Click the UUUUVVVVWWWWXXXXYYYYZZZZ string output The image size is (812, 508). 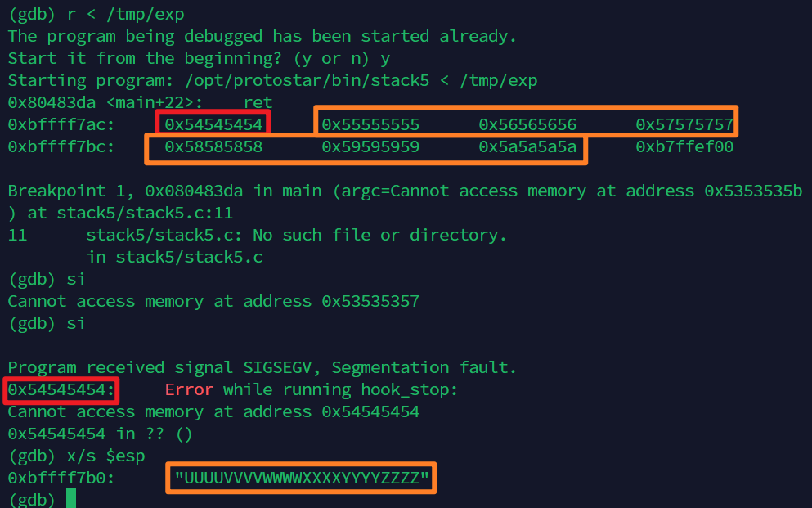point(302,478)
